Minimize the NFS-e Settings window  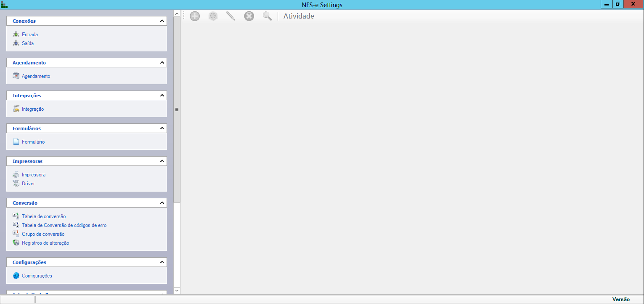coord(607,4)
